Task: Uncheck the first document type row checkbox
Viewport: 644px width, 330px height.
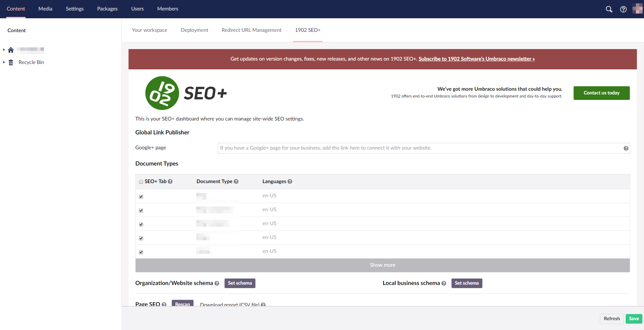Action: click(141, 197)
